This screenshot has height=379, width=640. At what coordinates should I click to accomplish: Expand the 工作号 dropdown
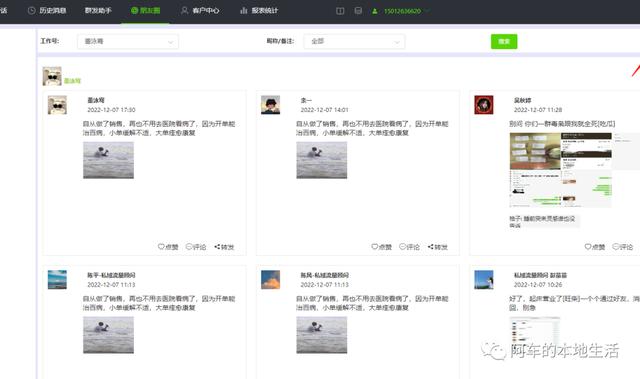128,41
